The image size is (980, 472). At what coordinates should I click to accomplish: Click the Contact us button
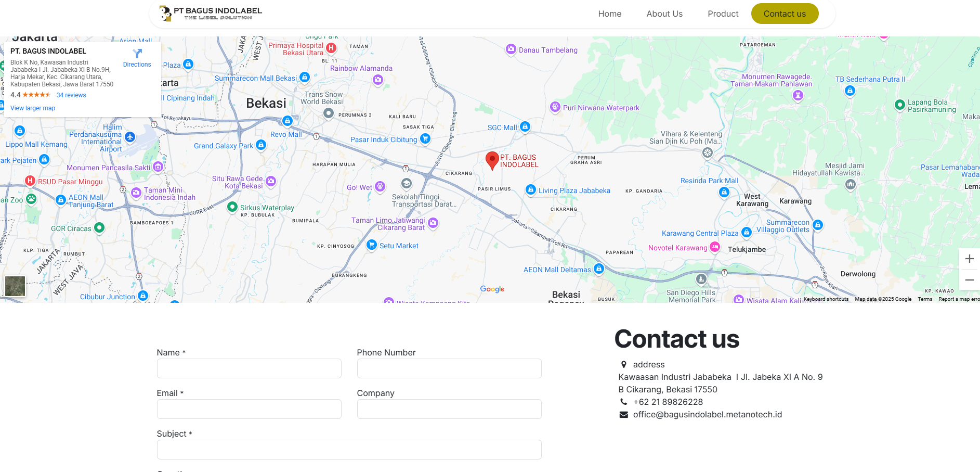(785, 14)
